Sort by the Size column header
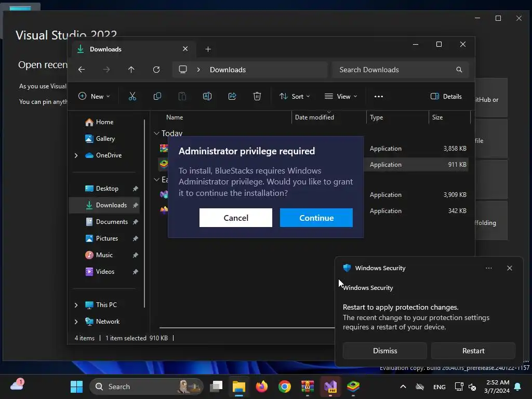The width and height of the screenshot is (532, 399). 437,117
